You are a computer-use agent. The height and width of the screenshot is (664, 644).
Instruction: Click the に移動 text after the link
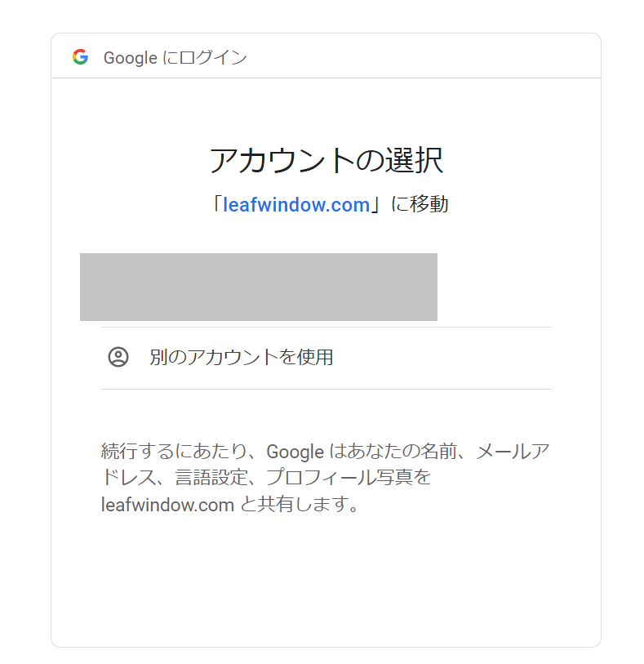pos(419,204)
